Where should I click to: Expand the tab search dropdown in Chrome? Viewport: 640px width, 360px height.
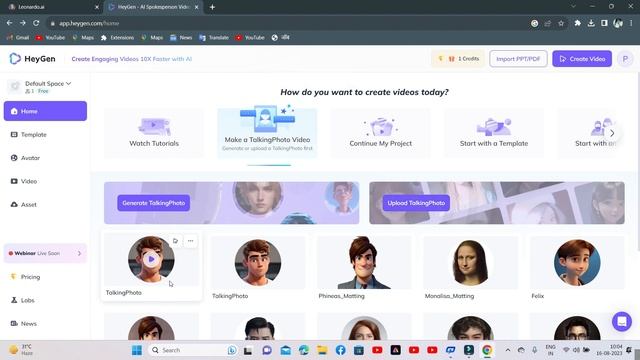[573, 7]
